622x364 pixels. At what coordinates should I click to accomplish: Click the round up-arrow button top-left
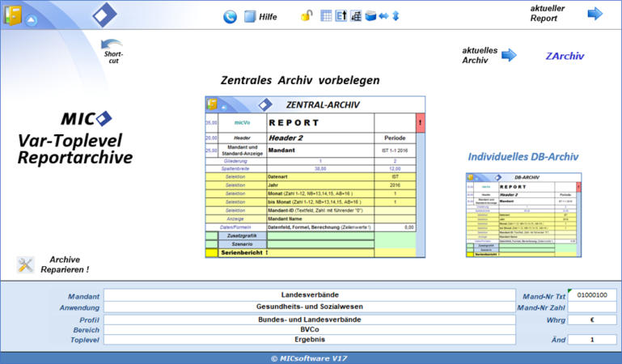[32, 20]
